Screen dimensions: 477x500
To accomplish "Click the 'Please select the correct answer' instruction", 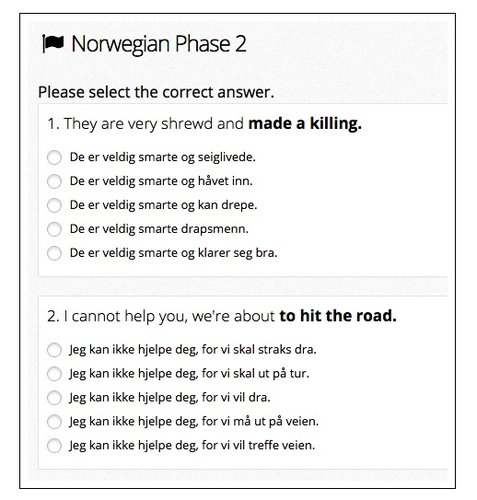I will click(x=156, y=92).
